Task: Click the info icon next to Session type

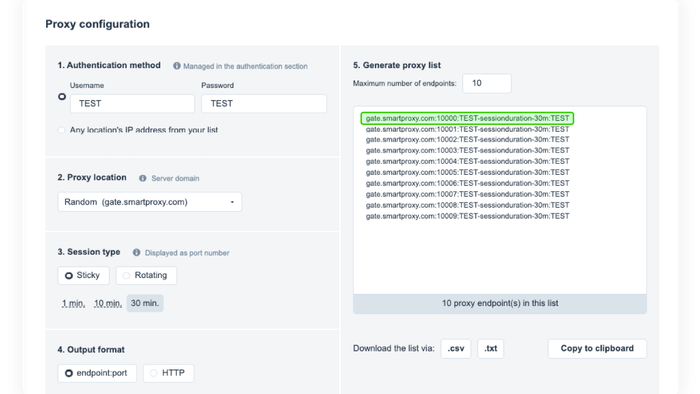Action: coord(137,253)
